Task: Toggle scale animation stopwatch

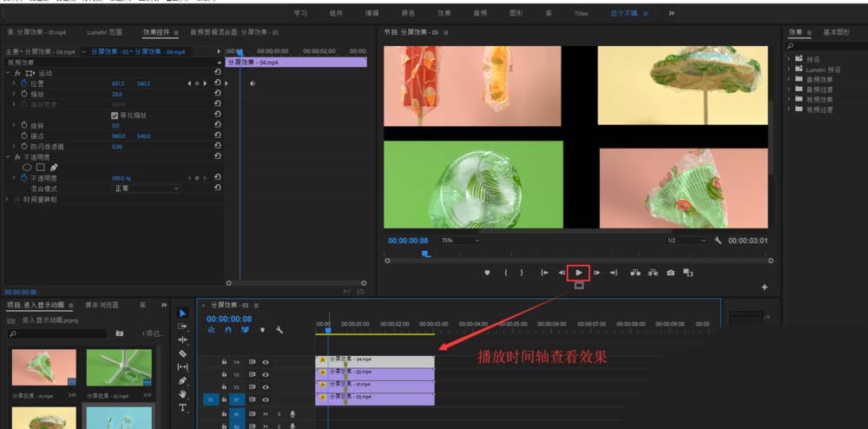Action: click(24, 94)
